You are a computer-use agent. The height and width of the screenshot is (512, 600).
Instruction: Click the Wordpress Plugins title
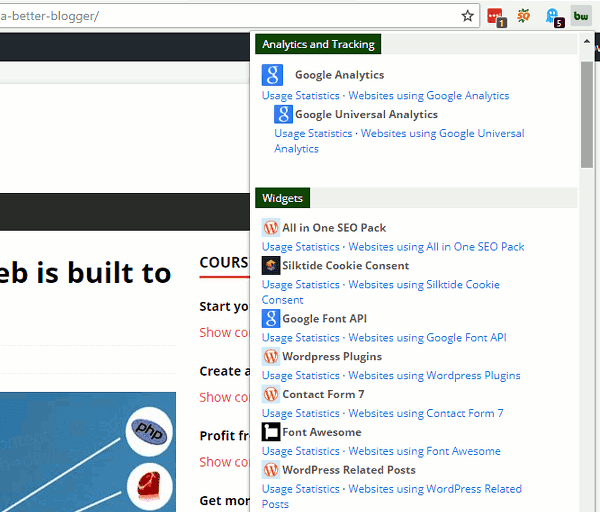[x=332, y=357]
